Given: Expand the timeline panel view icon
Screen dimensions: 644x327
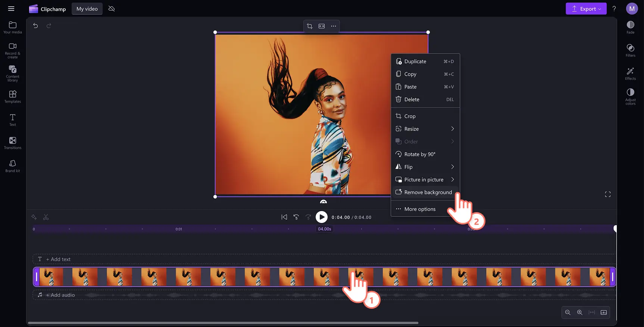Looking at the screenshot, I should (x=604, y=312).
